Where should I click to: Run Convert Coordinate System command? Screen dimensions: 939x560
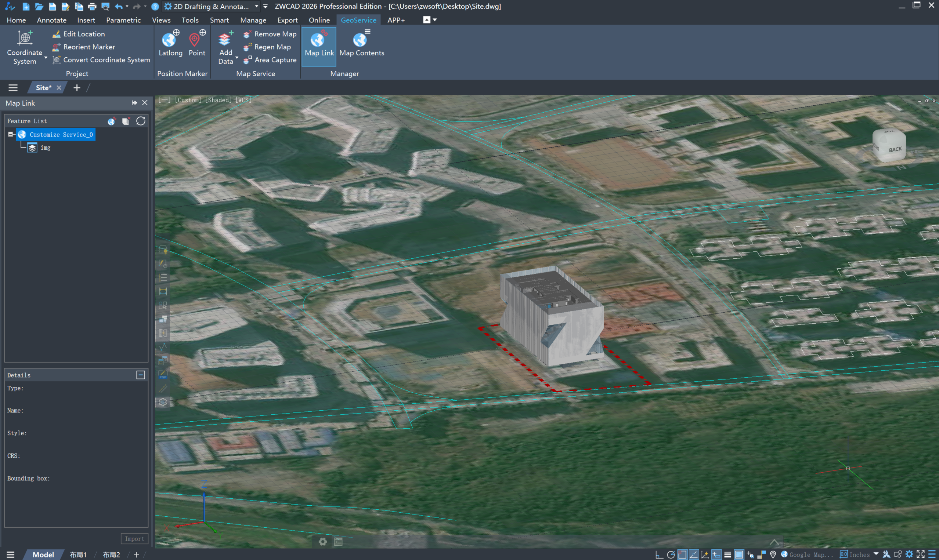pos(101,59)
